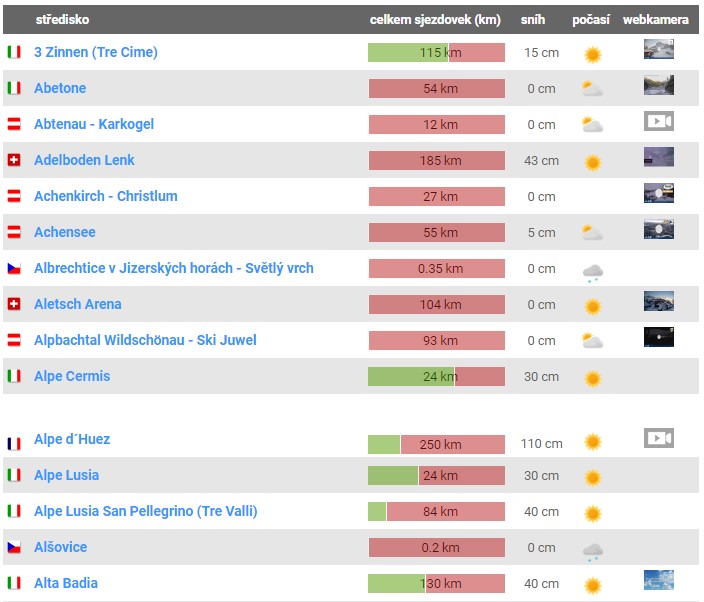This screenshot has width=704, height=602.
Task: Click the partly cloudy icon for Abetone
Action: [x=592, y=89]
